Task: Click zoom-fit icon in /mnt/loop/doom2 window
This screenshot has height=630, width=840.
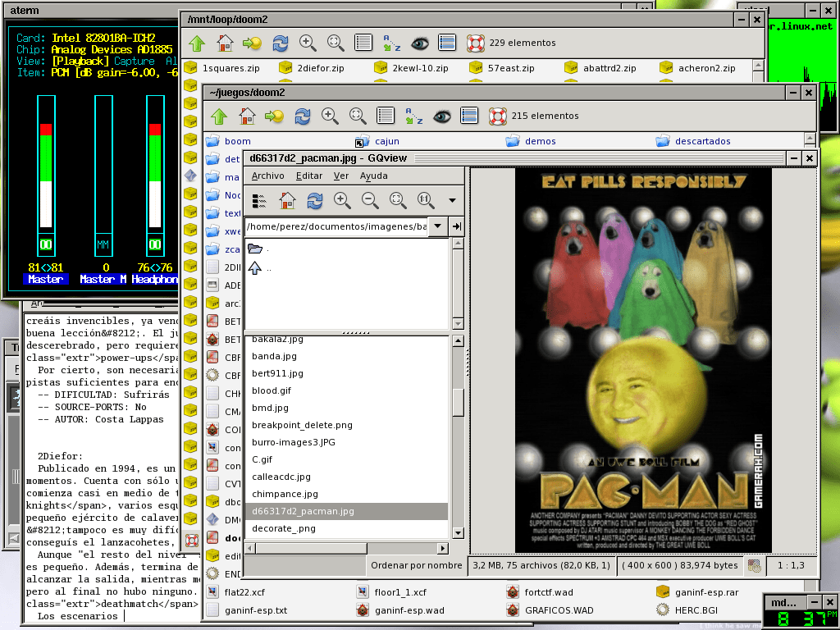Action: coord(336,43)
